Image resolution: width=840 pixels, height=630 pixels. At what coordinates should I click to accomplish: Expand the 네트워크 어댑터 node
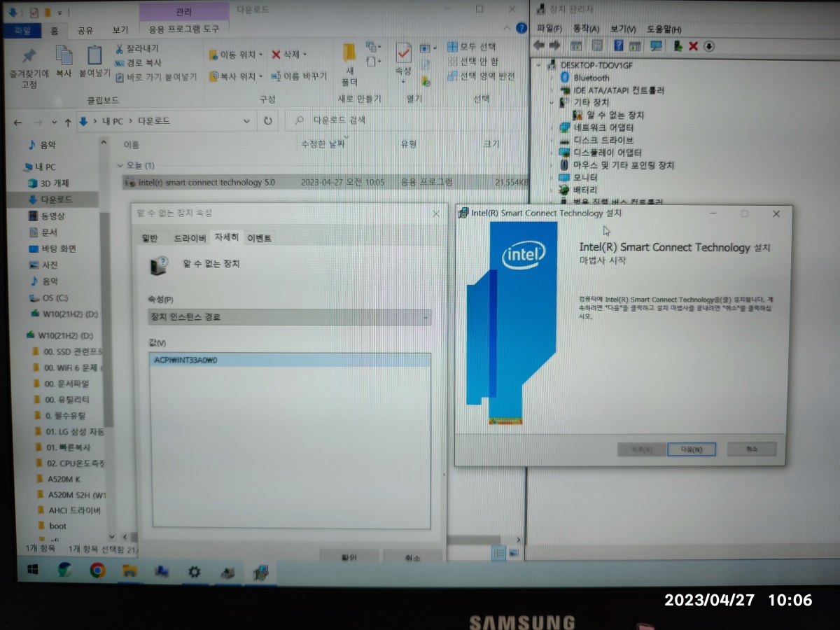[x=552, y=127]
